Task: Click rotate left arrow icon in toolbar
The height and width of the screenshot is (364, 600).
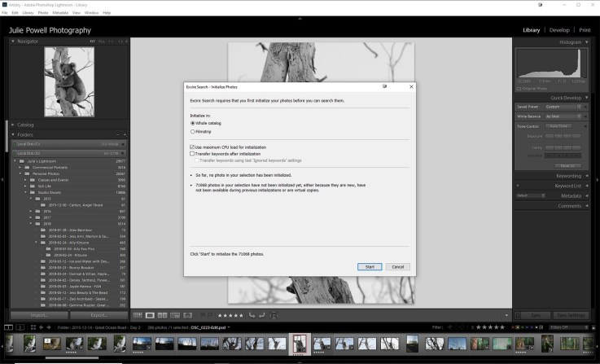Action: tap(252, 315)
